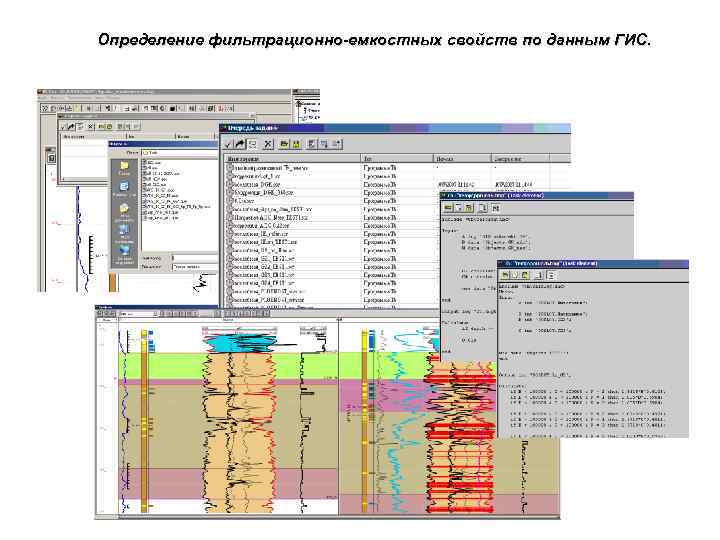The width and height of the screenshot is (720, 540).
Task: Click checkmark icon in the task queue toolbar
Action: (x=228, y=144)
